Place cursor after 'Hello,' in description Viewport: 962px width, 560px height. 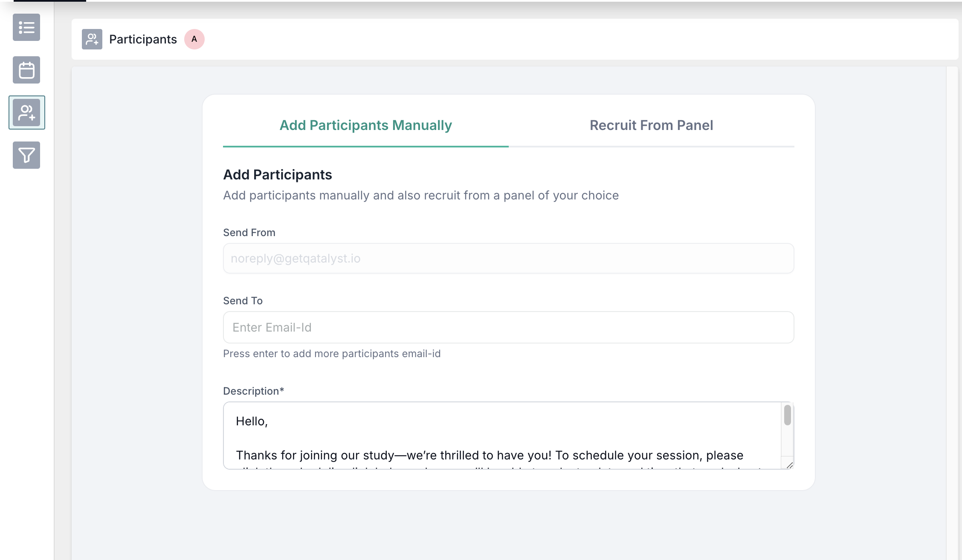pyautogui.click(x=268, y=421)
